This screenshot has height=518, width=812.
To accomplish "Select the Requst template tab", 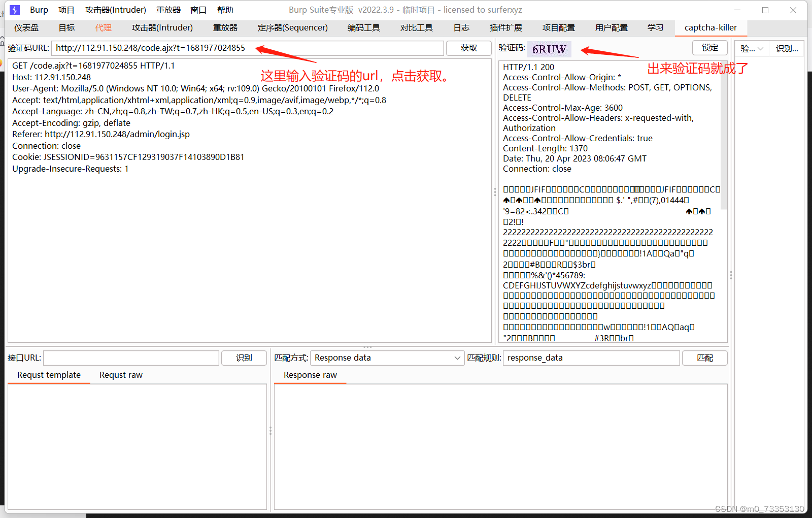I will [49, 375].
